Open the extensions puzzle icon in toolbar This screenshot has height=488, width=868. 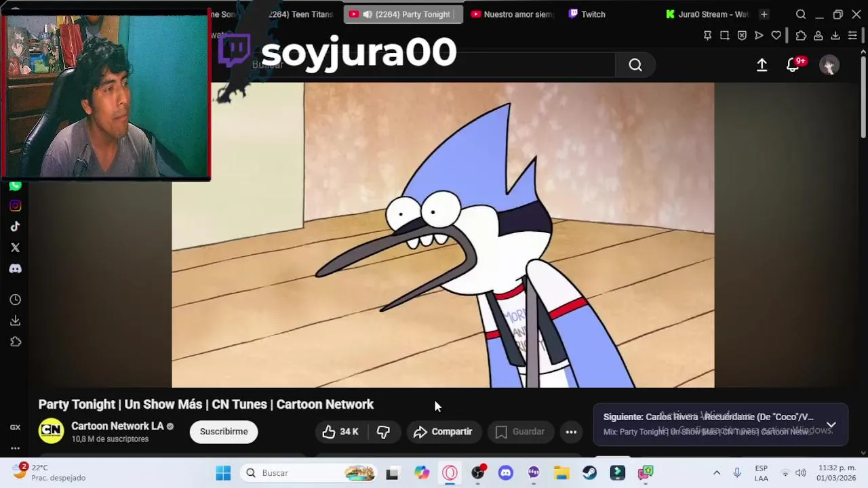click(x=801, y=35)
